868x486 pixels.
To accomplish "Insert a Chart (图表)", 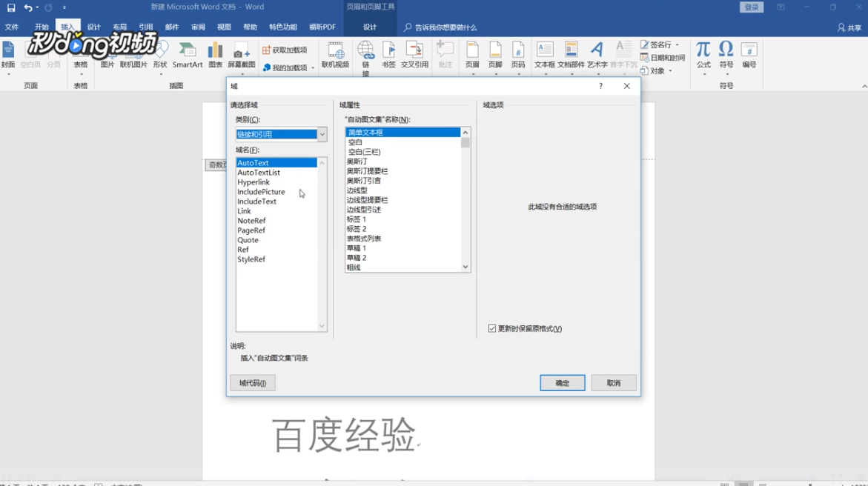I will [x=216, y=56].
